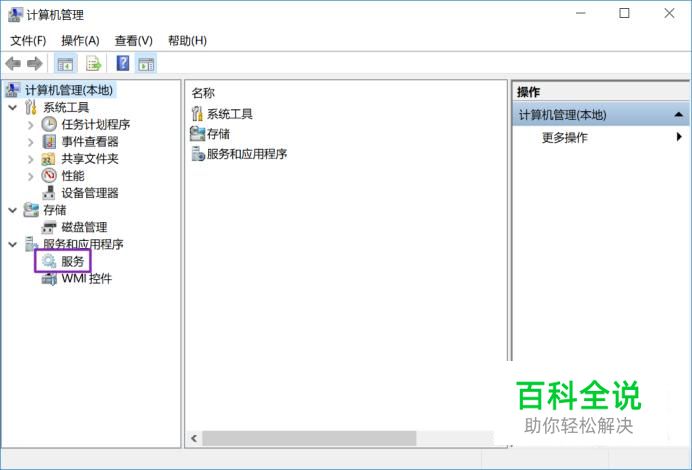Select 服务和应用程序 text in center list

(247, 154)
